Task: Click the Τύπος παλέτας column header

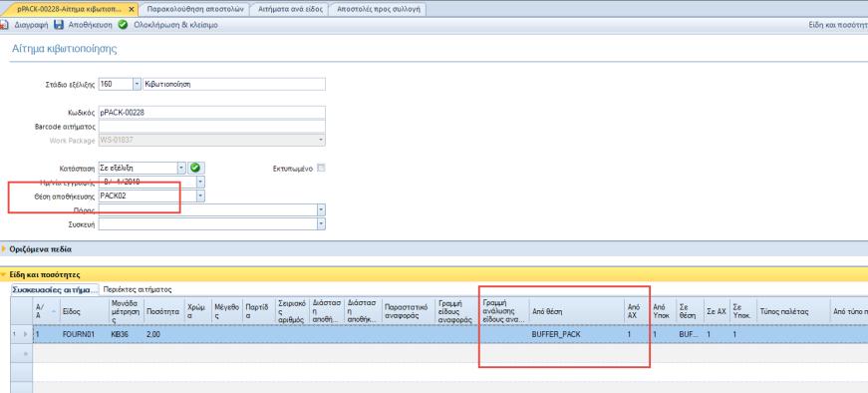Action: [x=792, y=311]
